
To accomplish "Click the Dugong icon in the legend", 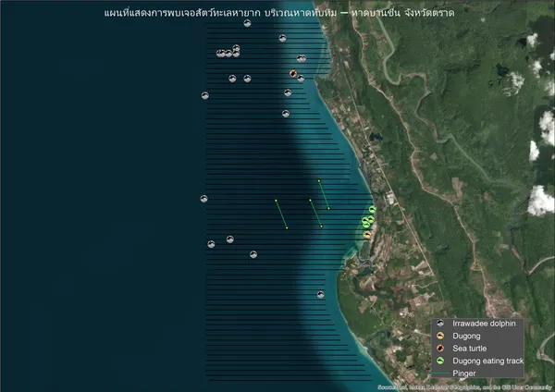I will [x=441, y=337].
